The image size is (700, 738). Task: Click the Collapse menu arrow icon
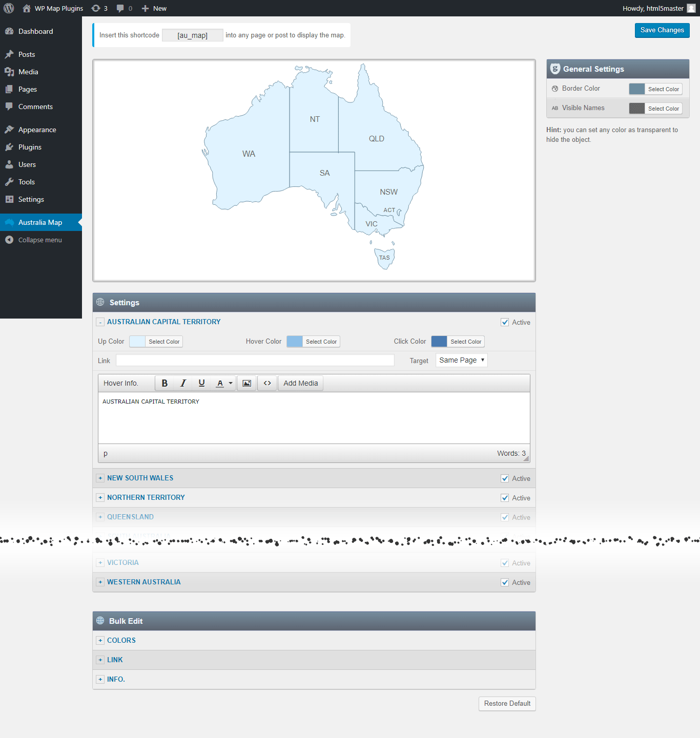[x=9, y=240]
